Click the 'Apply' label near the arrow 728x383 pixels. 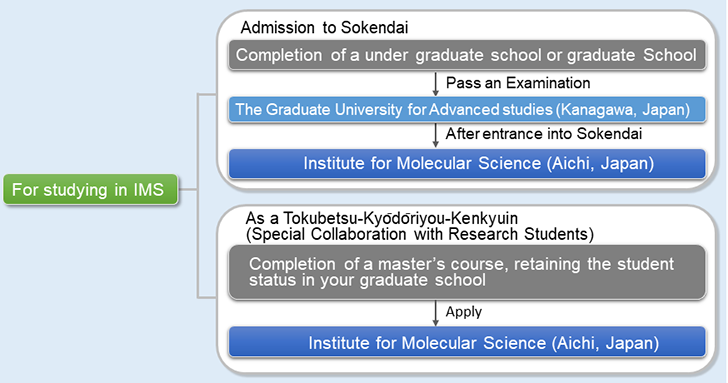pos(463,312)
